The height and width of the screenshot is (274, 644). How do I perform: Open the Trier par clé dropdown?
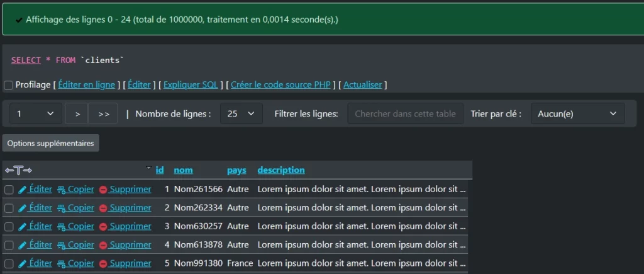pos(578,113)
